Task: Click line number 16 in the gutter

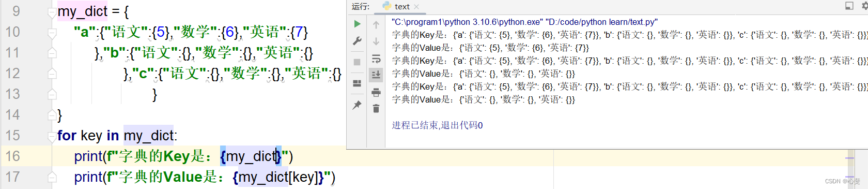Action: click(x=13, y=156)
